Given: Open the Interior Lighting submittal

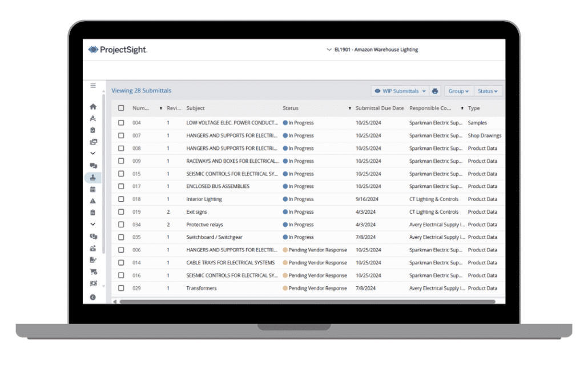Looking at the screenshot, I should pos(204,199).
